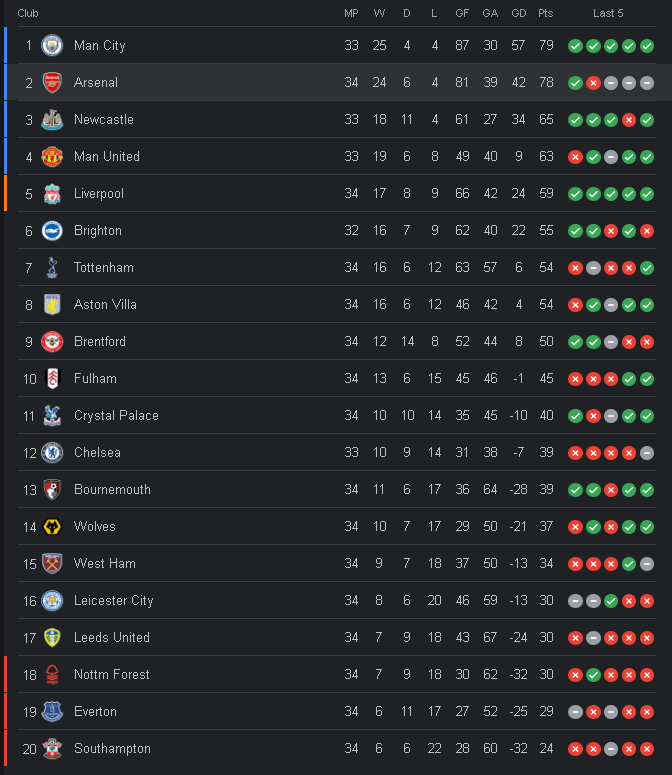Click Man City's most recent win icon
Viewport: 672px width, 775px height.
click(x=647, y=45)
